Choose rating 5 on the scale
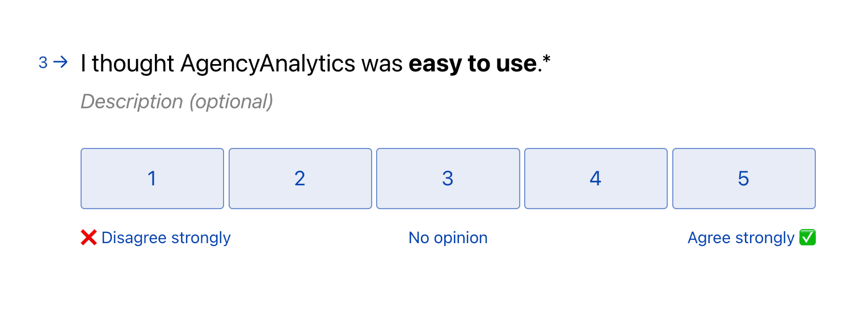This screenshot has height=314, width=868. click(744, 179)
